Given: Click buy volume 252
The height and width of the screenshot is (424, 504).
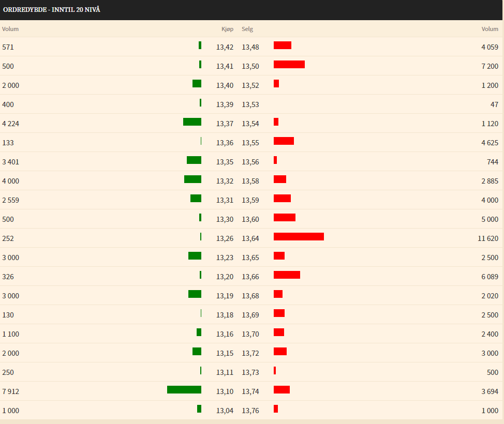Looking at the screenshot, I should [8, 238].
